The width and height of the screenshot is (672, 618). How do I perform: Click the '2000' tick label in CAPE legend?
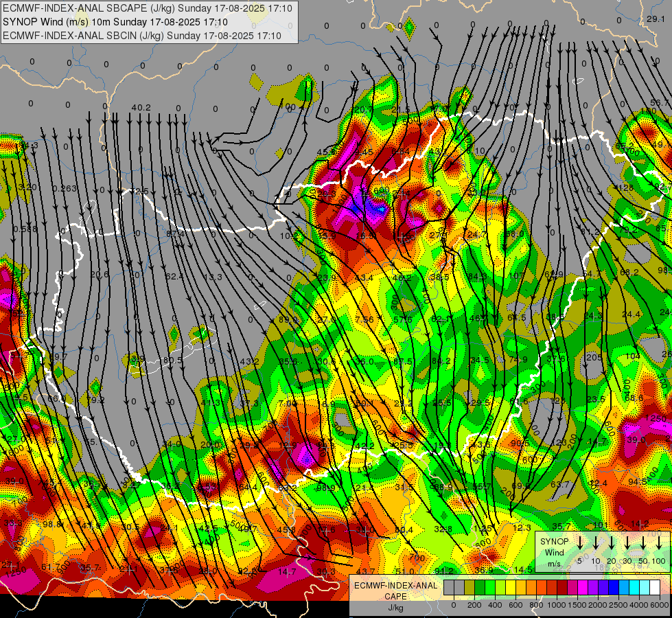598,605
